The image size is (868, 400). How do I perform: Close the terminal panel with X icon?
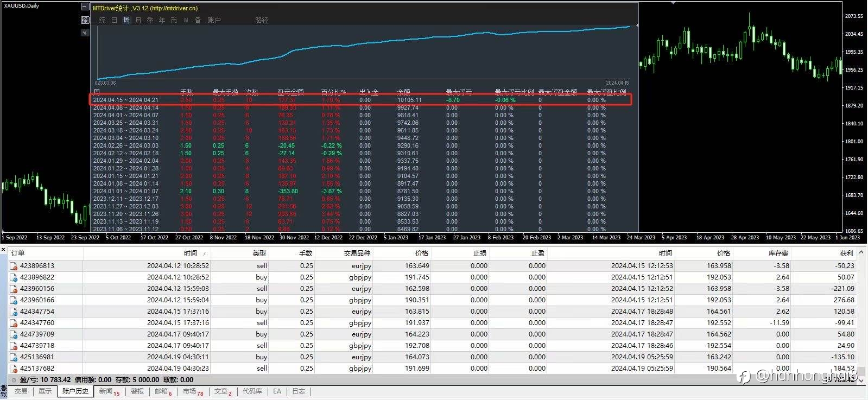[x=3, y=250]
